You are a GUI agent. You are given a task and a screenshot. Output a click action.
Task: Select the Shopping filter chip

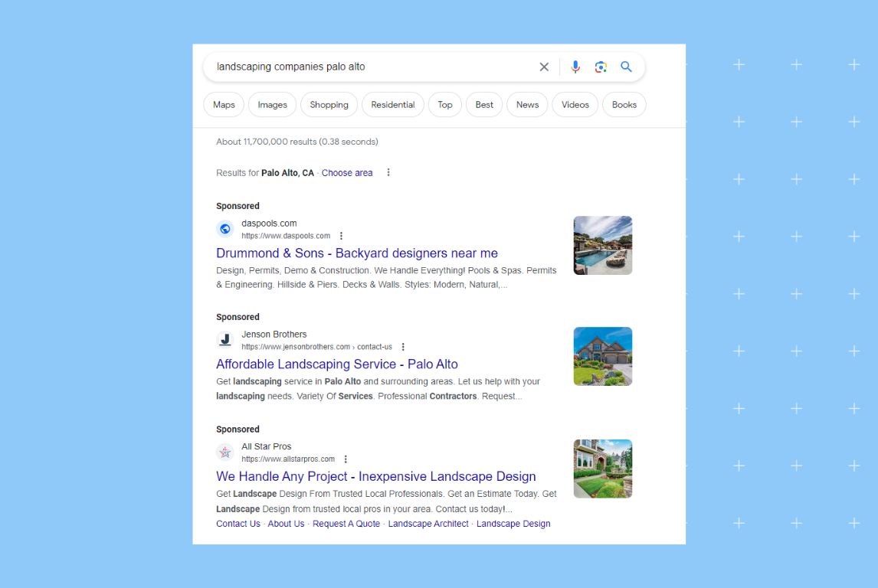329,105
